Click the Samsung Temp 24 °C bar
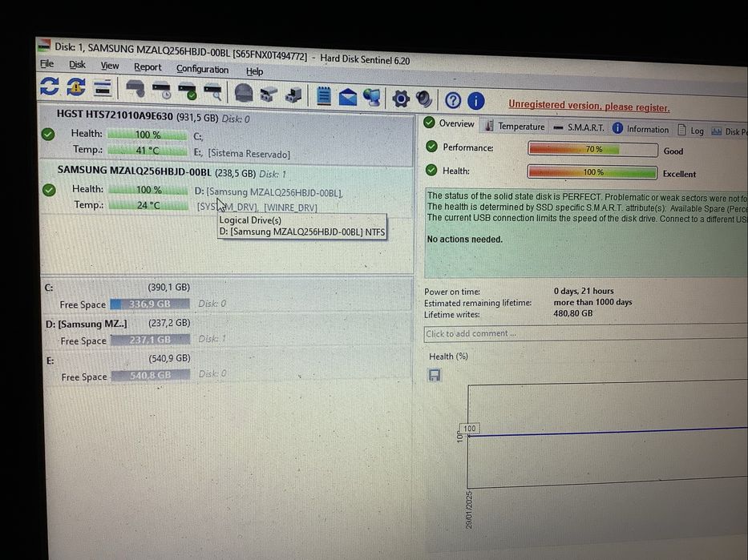This screenshot has height=560, width=748. (x=148, y=205)
